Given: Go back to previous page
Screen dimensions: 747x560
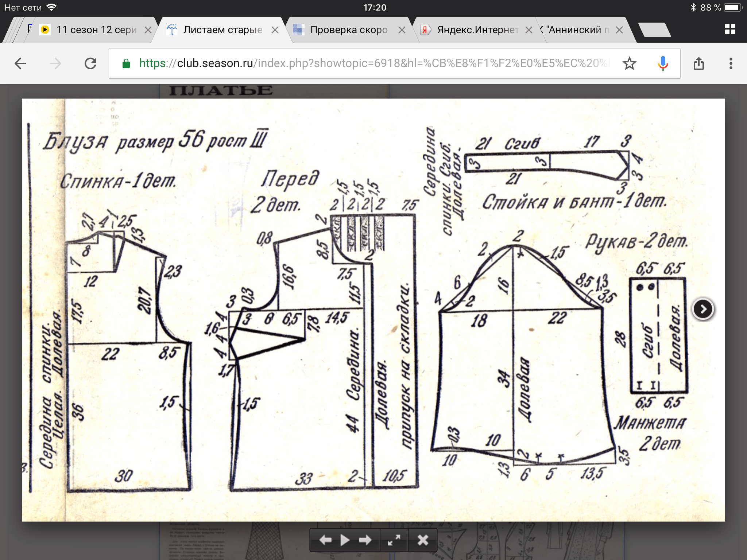Looking at the screenshot, I should click(20, 64).
